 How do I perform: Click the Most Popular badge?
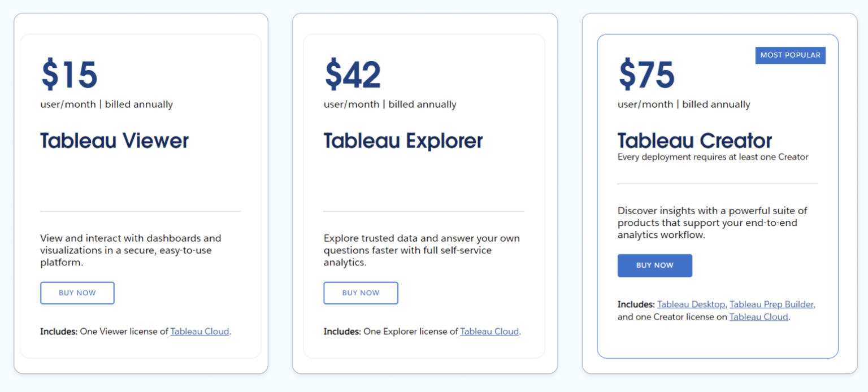[790, 55]
